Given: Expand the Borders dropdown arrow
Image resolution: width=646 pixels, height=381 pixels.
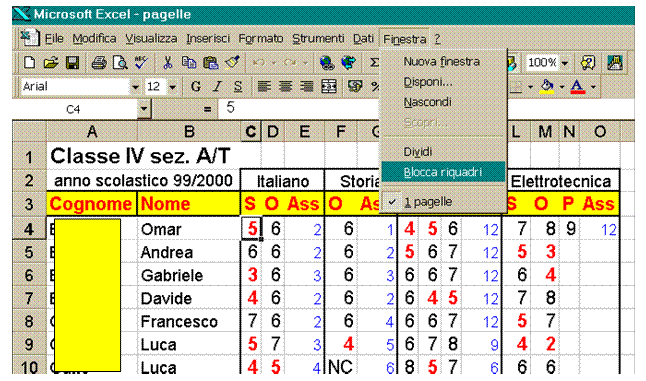Looking at the screenshot, I should [x=530, y=86].
